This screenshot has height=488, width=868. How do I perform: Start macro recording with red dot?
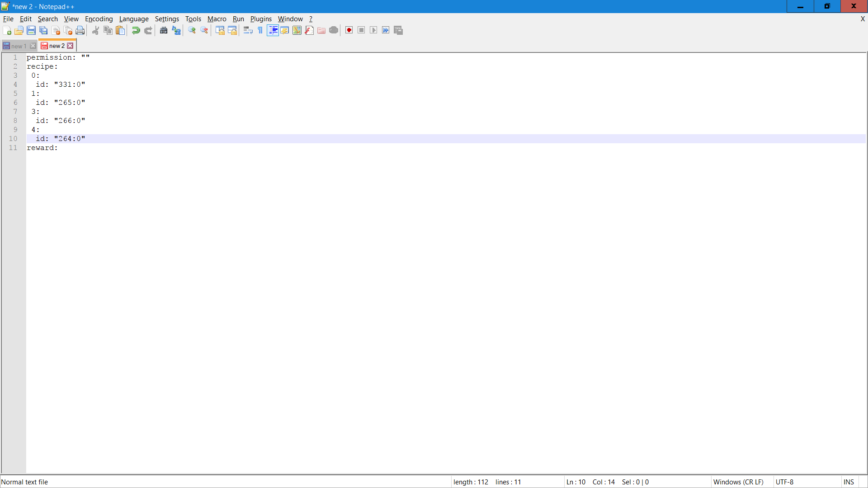tap(349, 30)
